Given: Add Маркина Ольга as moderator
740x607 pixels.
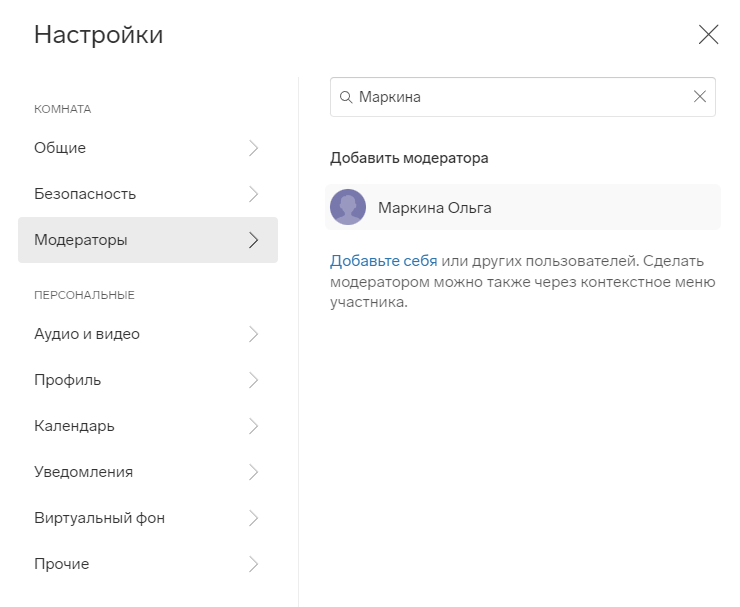Looking at the screenshot, I should [x=522, y=207].
